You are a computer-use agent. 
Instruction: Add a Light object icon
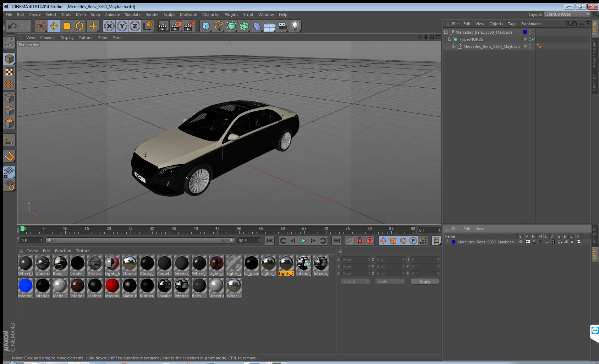coord(295,26)
